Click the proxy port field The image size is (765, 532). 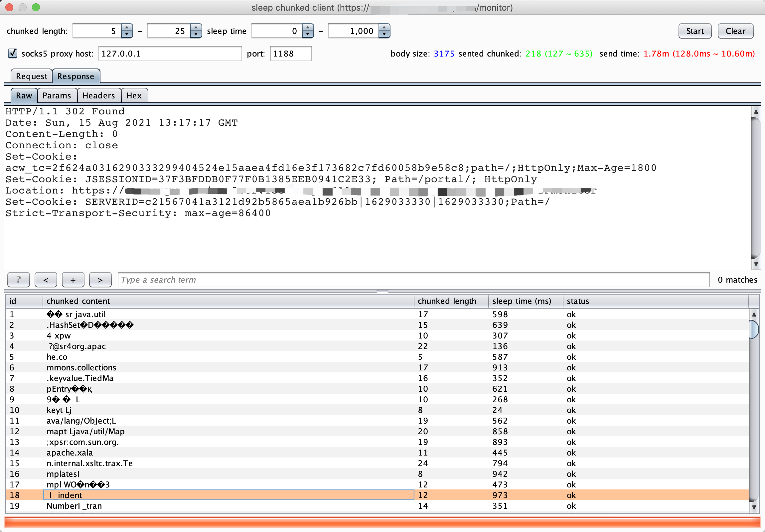pyautogui.click(x=290, y=54)
